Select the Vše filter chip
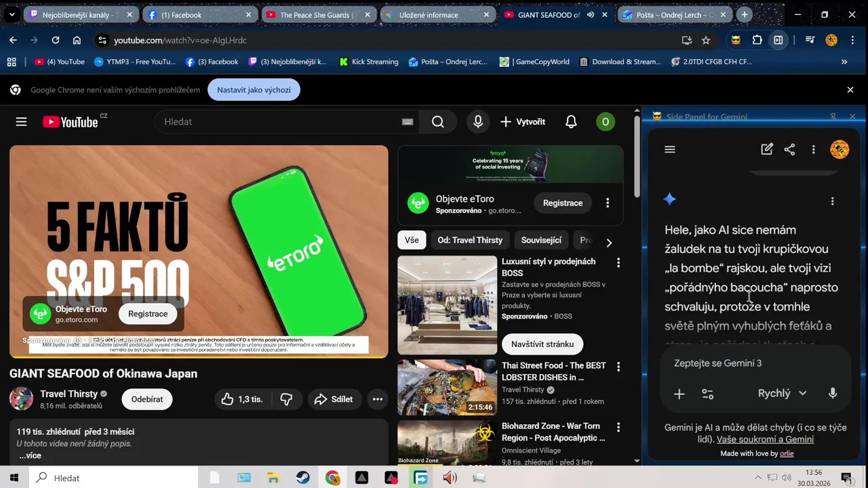The height and width of the screenshot is (488, 868). point(412,240)
